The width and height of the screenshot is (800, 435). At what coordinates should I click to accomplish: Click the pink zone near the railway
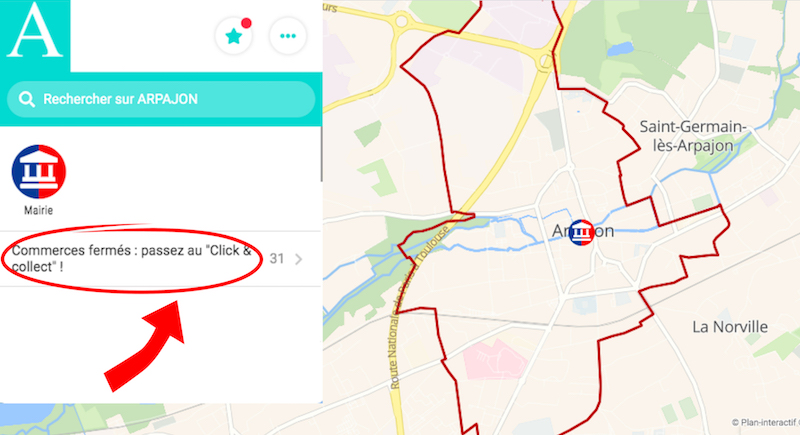tap(493, 361)
